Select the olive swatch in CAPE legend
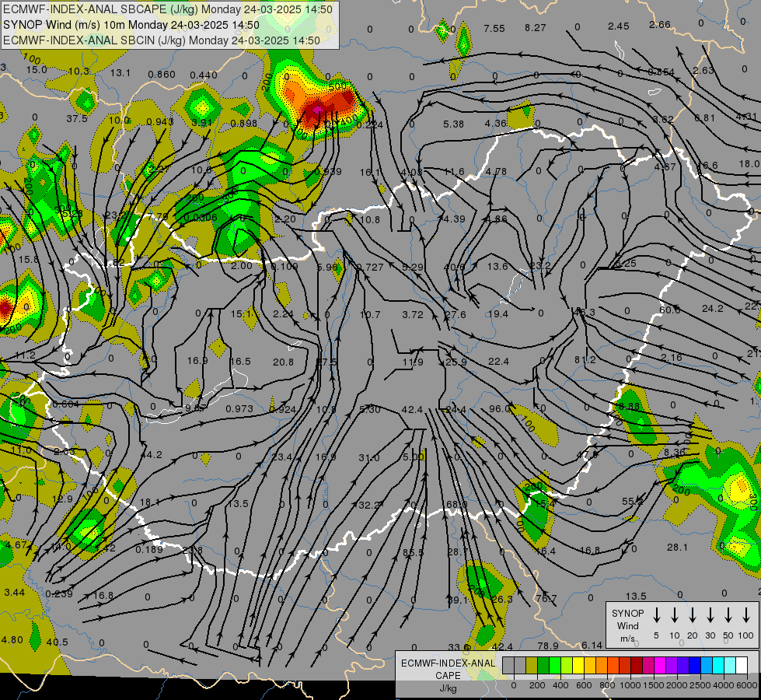Viewport: 761px width, 700px height. pos(532,665)
